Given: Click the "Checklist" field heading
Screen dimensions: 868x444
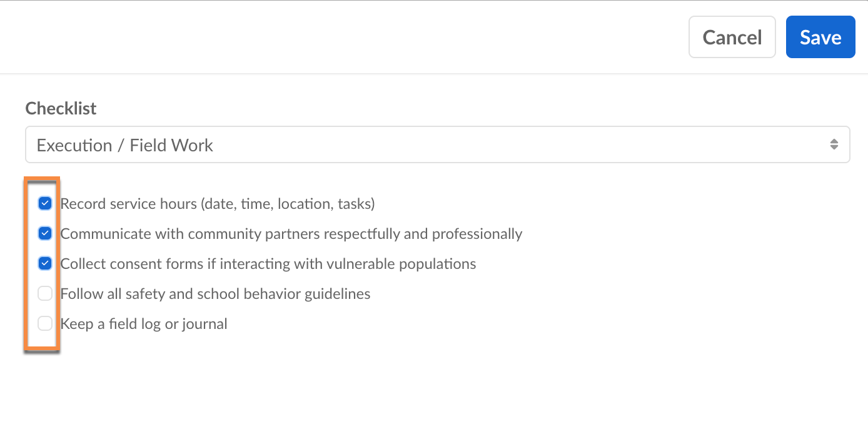Looking at the screenshot, I should pos(61,108).
